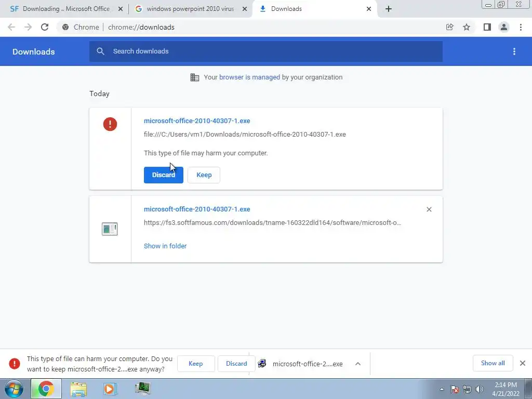Screen dimensions: 532x399
Task: Open the Windows Start menu
Action: click(x=14, y=389)
